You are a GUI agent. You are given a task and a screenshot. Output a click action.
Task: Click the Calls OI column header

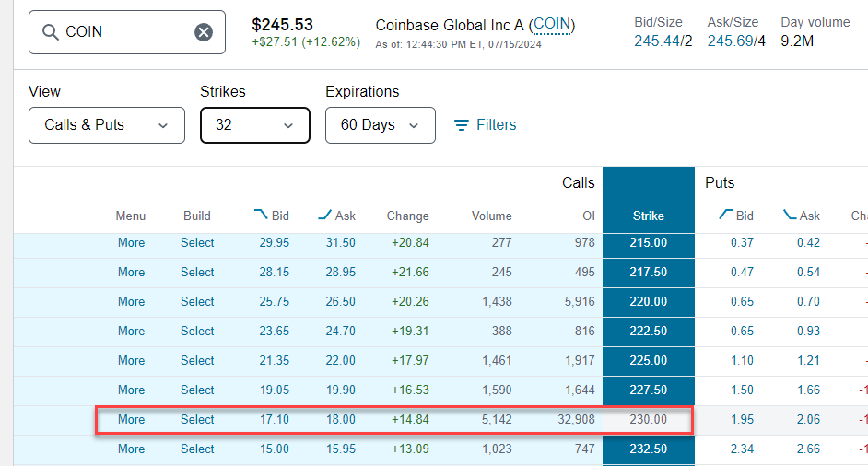point(589,216)
